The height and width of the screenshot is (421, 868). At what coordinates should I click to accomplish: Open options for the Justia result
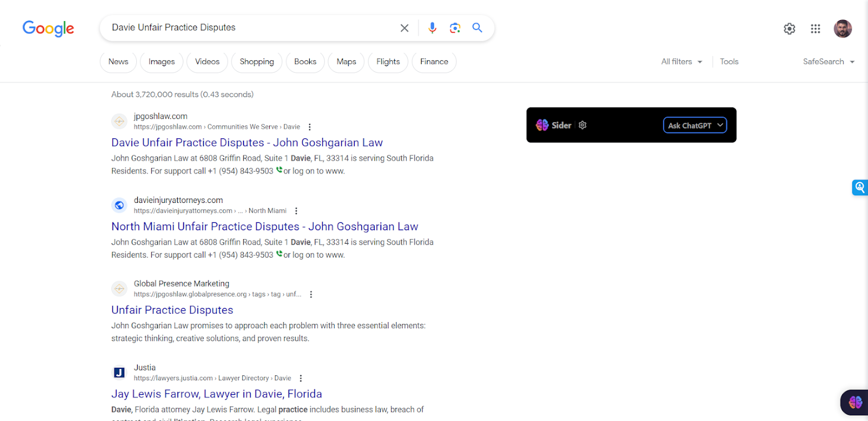point(301,379)
